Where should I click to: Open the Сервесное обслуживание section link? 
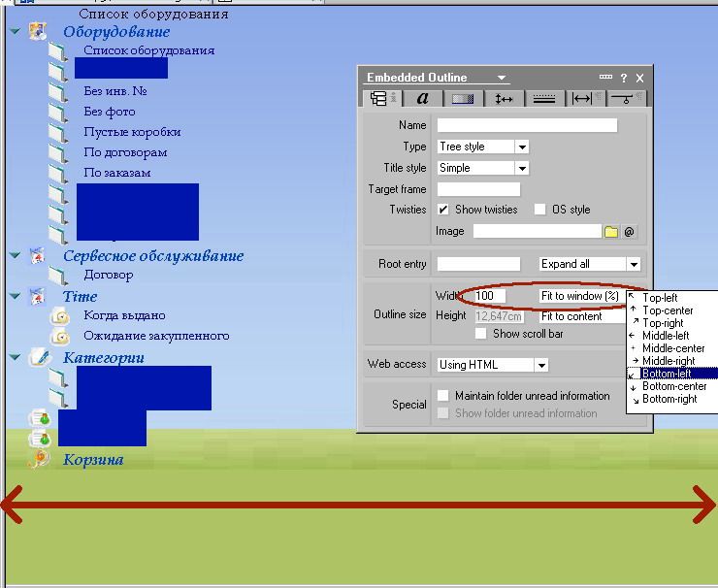point(153,256)
